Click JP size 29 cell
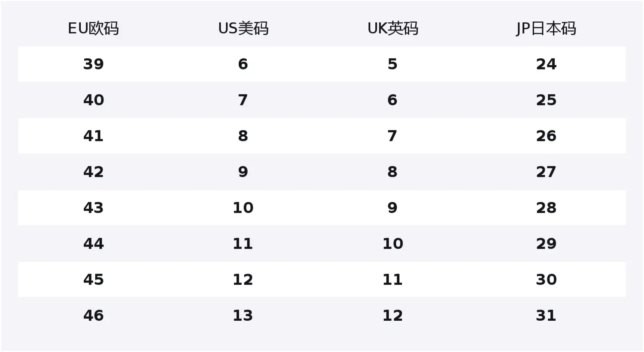 pos(546,244)
